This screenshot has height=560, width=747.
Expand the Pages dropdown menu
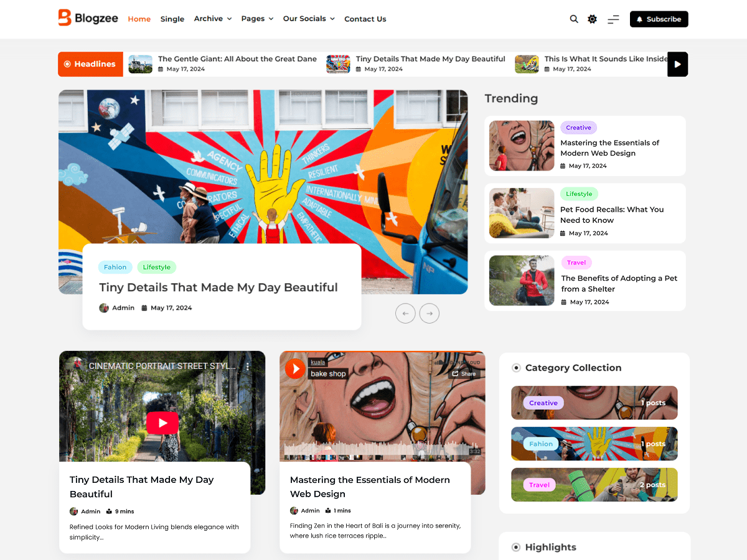257,19
